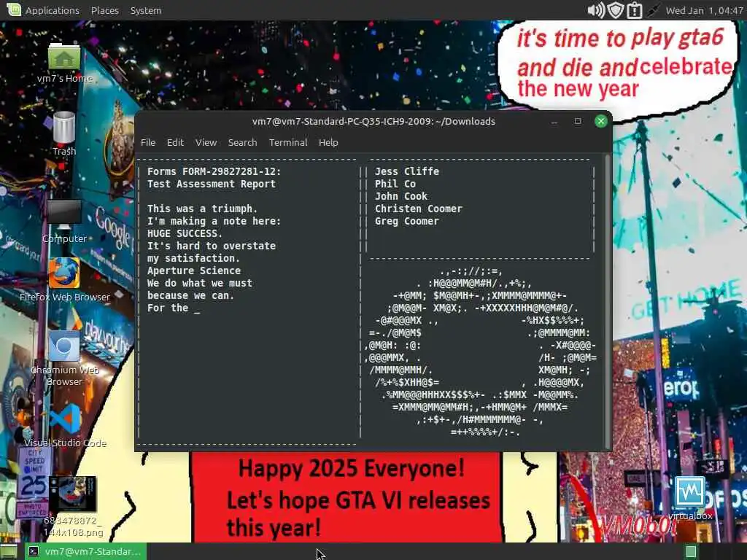
Task: Click the name 'John Cook' in terminal
Action: tap(400, 196)
